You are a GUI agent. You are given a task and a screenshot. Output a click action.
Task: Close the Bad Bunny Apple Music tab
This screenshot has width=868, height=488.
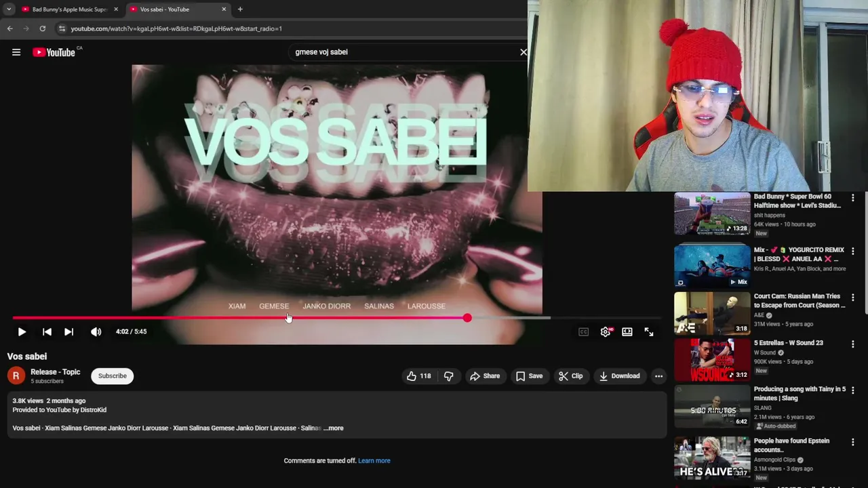click(x=116, y=9)
